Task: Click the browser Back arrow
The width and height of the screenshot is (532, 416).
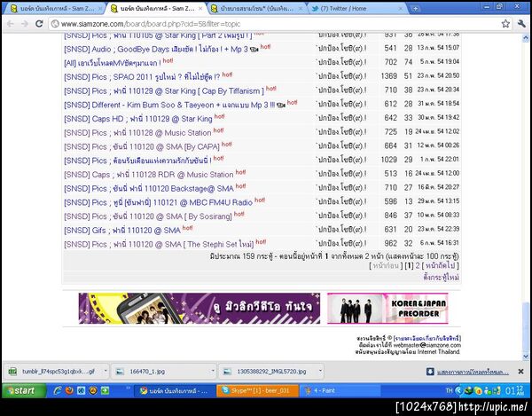Action: 10,24
